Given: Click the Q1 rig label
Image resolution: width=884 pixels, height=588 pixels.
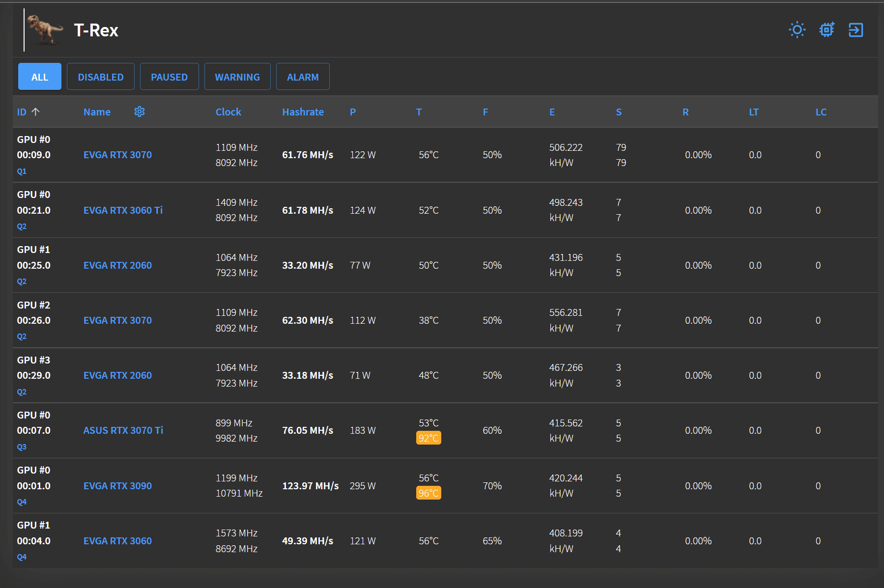Looking at the screenshot, I should pyautogui.click(x=22, y=171).
